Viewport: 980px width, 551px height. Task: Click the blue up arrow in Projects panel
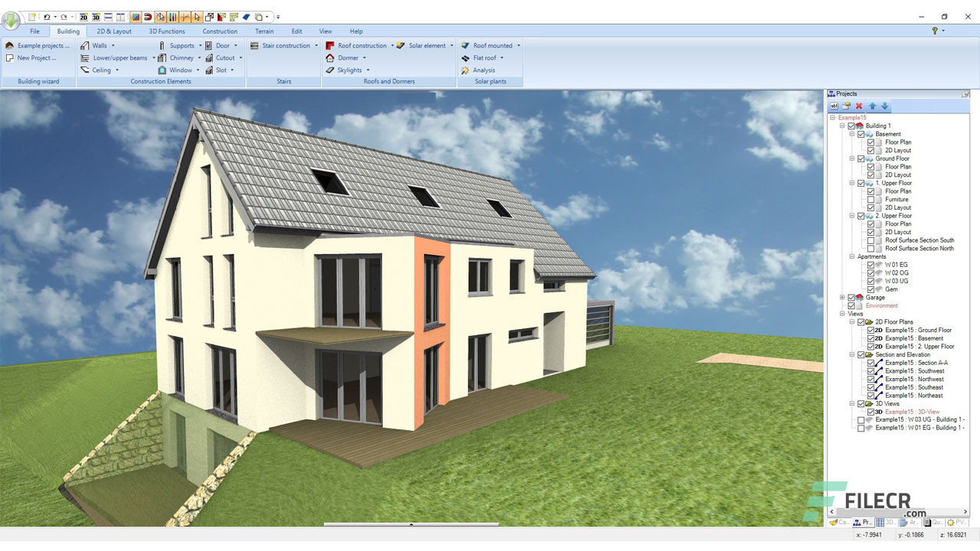[872, 106]
